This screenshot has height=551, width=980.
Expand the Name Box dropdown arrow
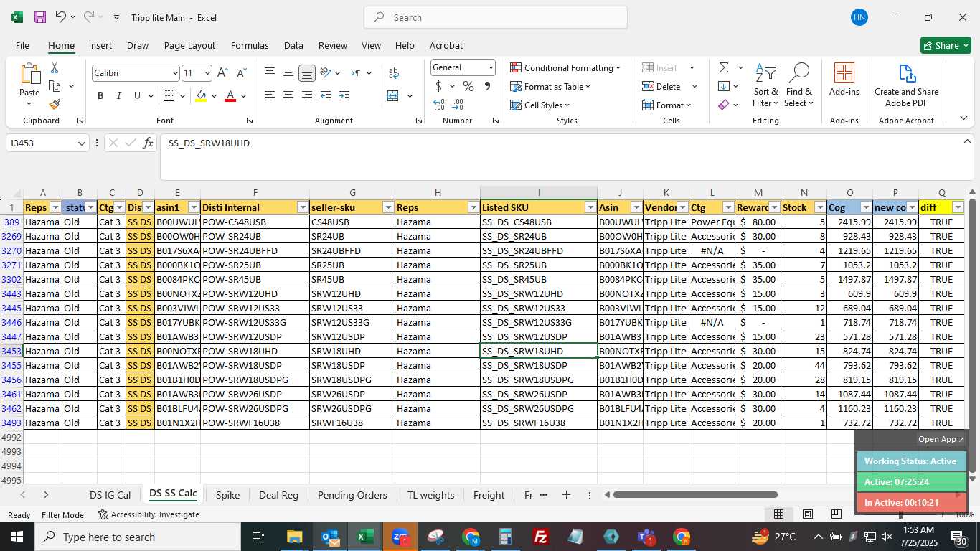click(82, 143)
